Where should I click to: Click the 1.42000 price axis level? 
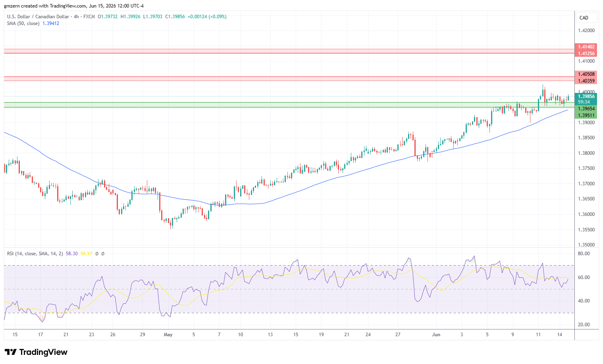click(586, 31)
